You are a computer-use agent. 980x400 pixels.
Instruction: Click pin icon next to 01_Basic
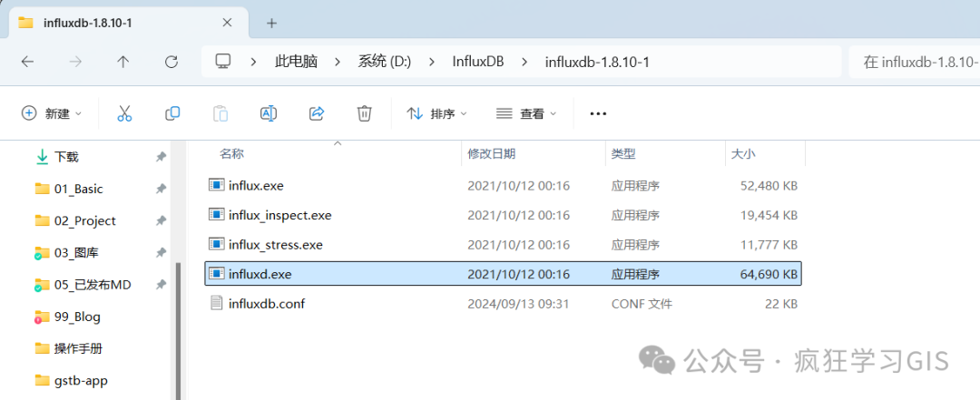coord(161,189)
